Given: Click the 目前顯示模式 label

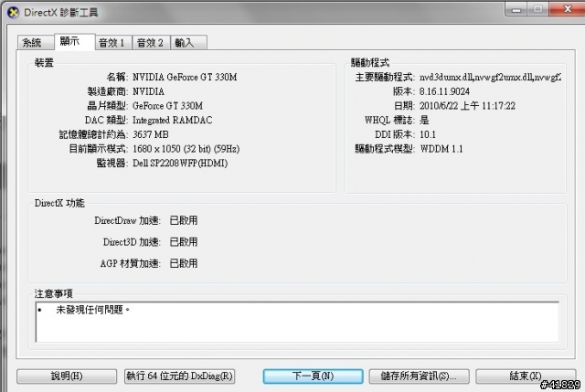Looking at the screenshot, I should tap(98, 149).
